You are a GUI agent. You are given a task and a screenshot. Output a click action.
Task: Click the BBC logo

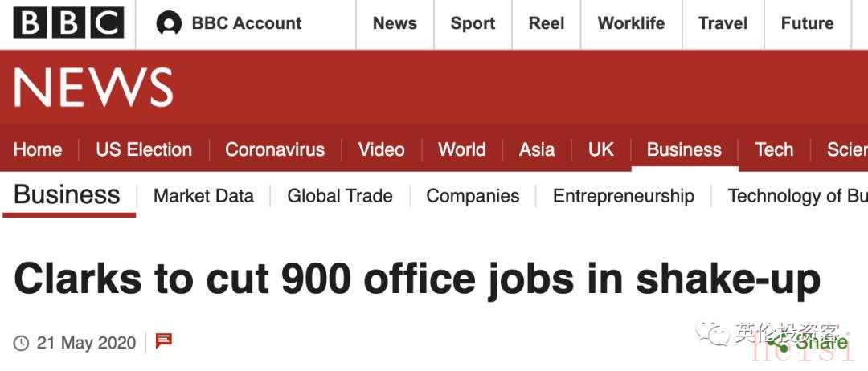tap(68, 23)
